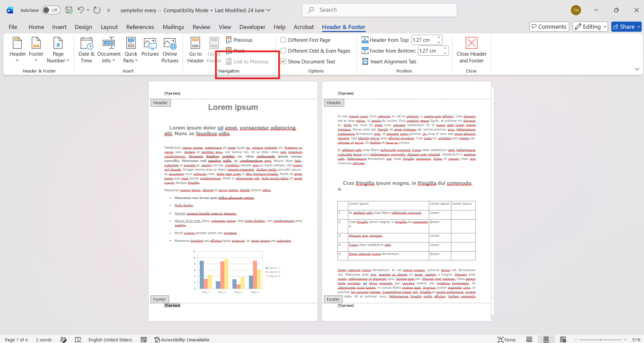Edit Footer from Bottom field

[x=430, y=51]
